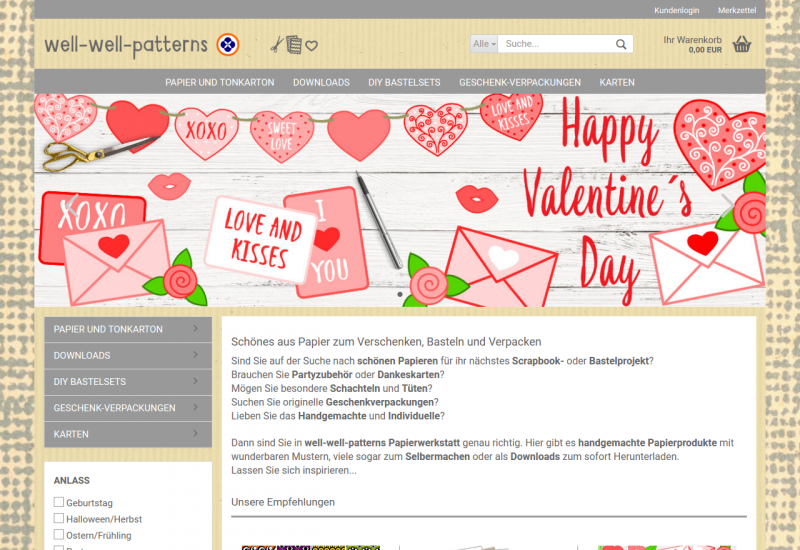Viewport: 800px width, 550px height.
Task: Open the Kundenlogin link
Action: [x=676, y=10]
